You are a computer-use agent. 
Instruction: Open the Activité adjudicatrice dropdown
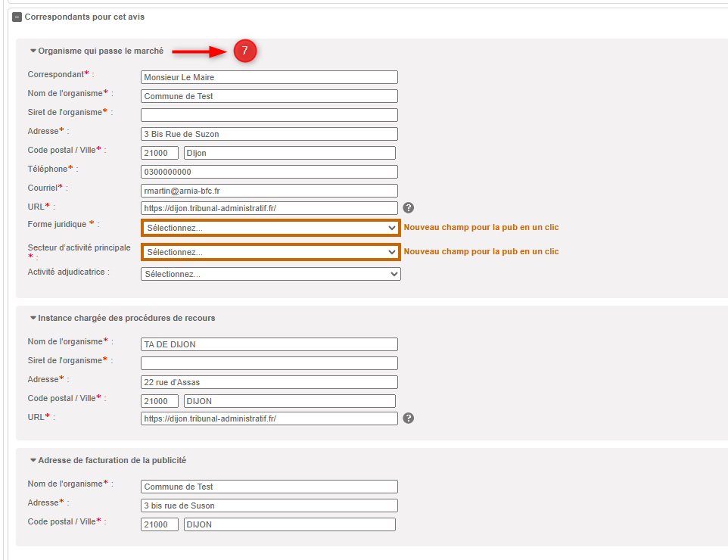tap(270, 274)
